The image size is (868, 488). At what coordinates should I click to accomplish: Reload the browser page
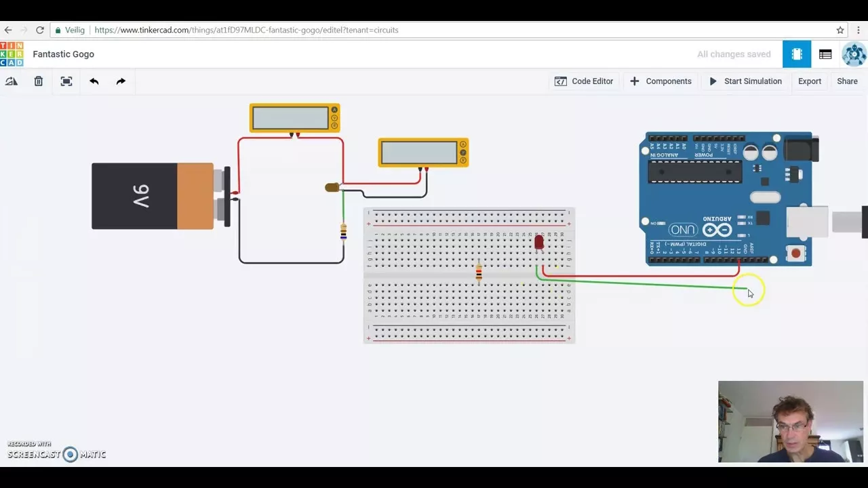coord(40,30)
